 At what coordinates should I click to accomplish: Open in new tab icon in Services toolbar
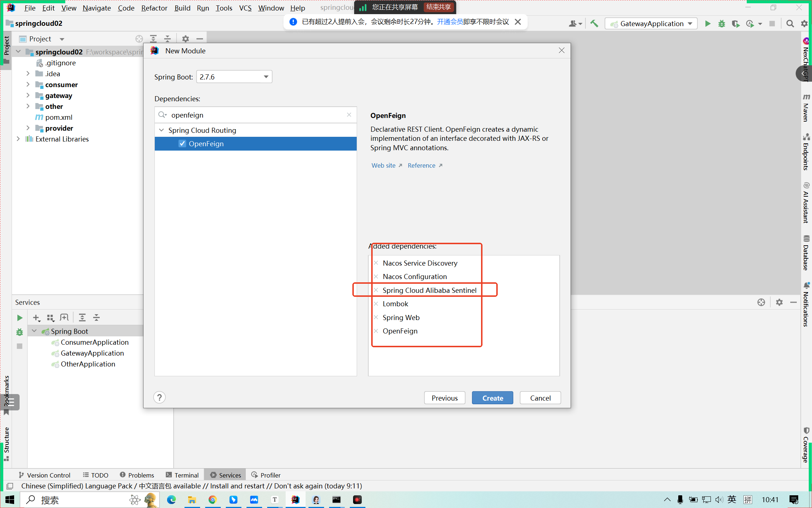click(x=64, y=318)
